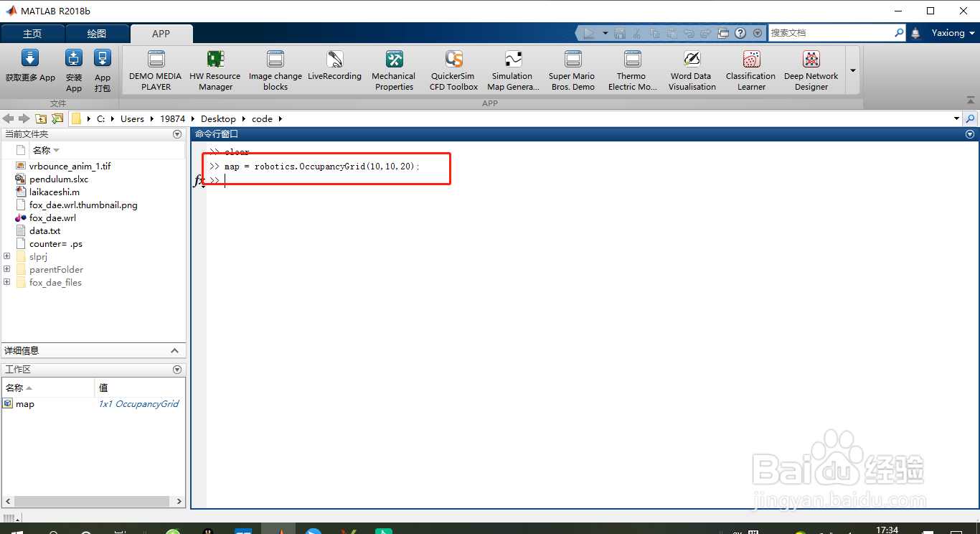This screenshot has width=980, height=534.
Task: Open the Thermo Electric Module app
Action: (x=632, y=71)
